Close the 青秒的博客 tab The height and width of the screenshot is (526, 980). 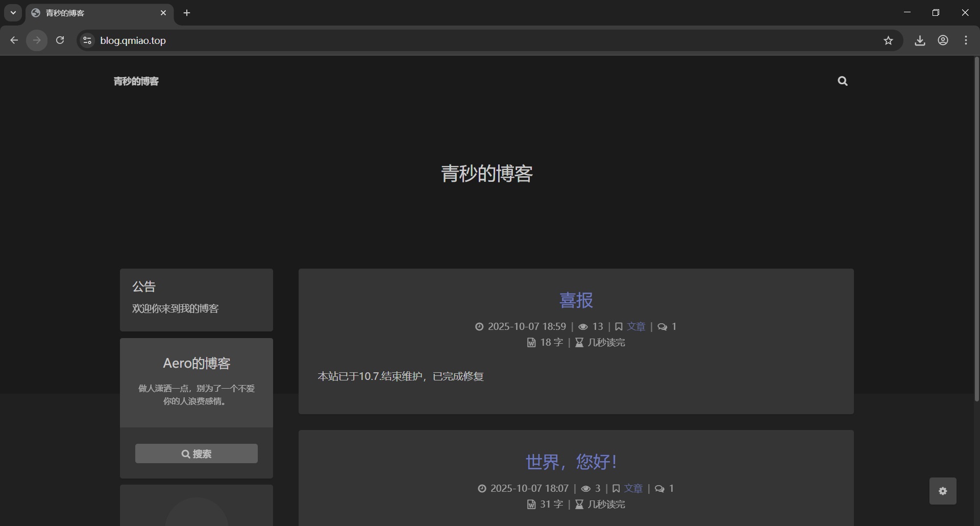coord(163,13)
